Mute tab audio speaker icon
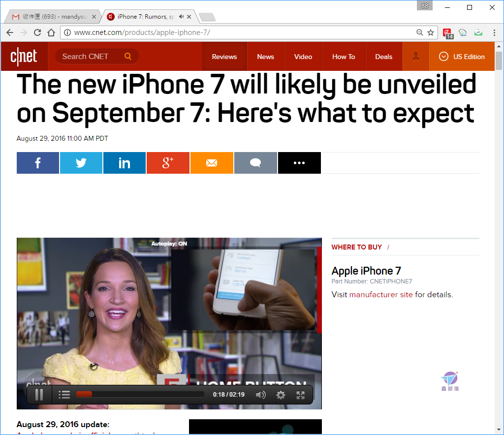Screen dimensions: 504x435 pos(181,16)
